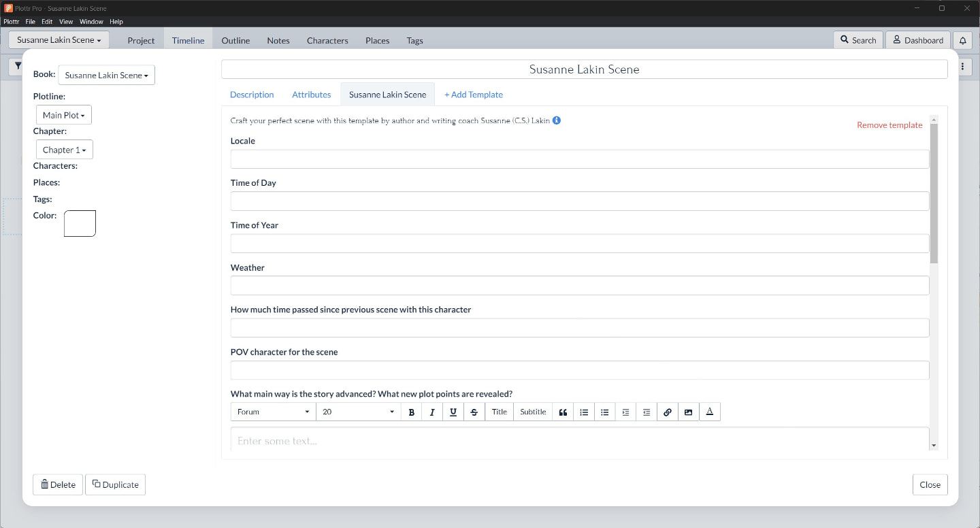Insert a bulleted list
Screen dimensions: 980x528
[x=604, y=412]
